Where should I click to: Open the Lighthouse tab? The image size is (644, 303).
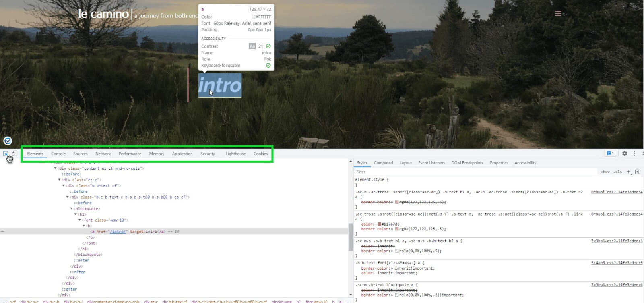[x=236, y=154]
